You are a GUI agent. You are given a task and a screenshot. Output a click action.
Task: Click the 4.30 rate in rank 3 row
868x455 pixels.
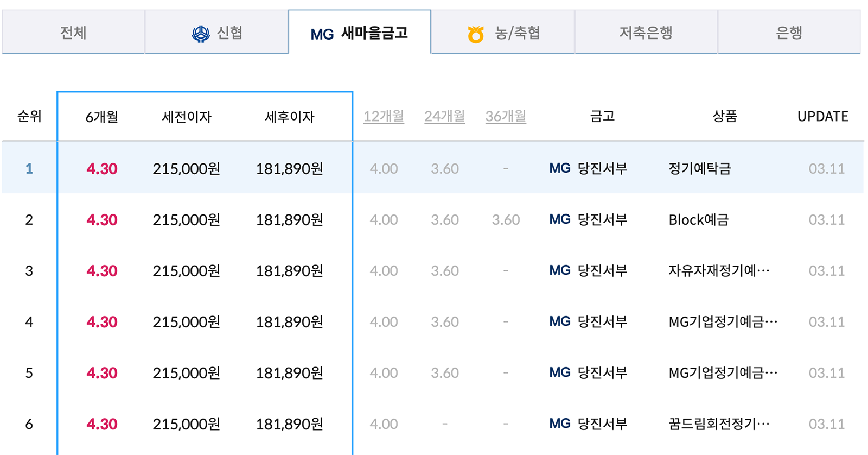pyautogui.click(x=102, y=270)
